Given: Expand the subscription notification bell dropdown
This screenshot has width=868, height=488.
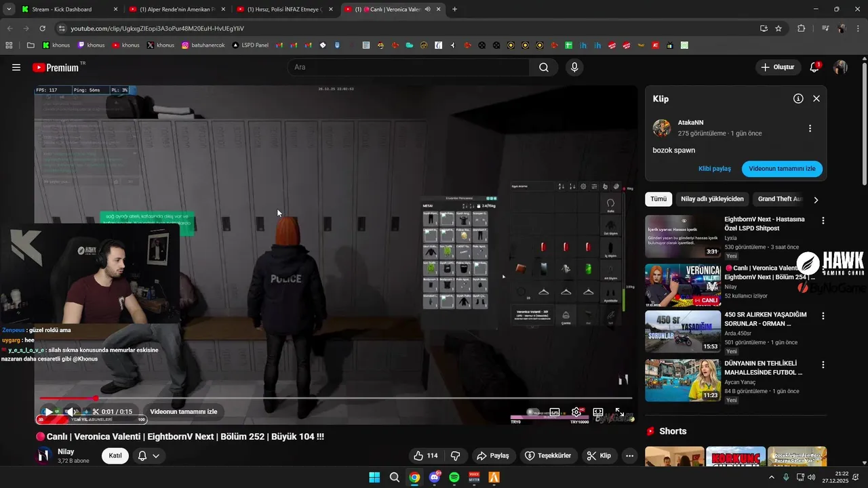Looking at the screenshot, I should coord(149,455).
